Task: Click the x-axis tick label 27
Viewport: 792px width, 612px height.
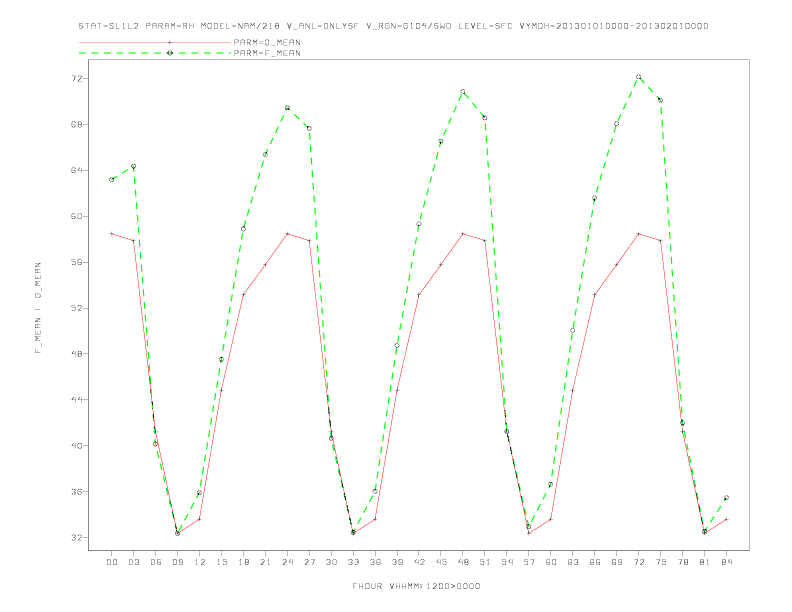Action: pyautogui.click(x=310, y=562)
